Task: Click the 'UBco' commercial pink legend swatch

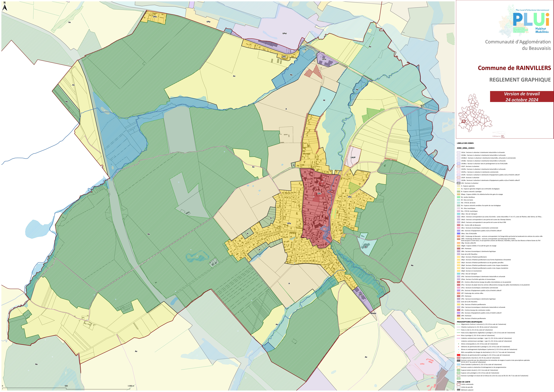Action: [458, 228]
